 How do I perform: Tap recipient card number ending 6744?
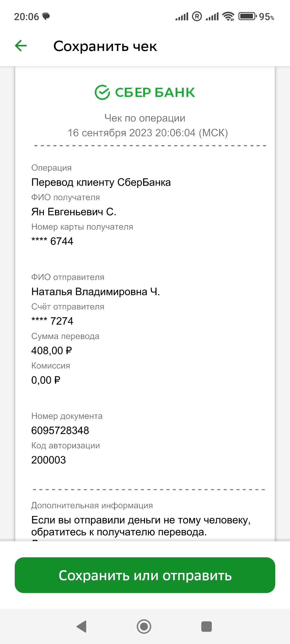coord(52,241)
